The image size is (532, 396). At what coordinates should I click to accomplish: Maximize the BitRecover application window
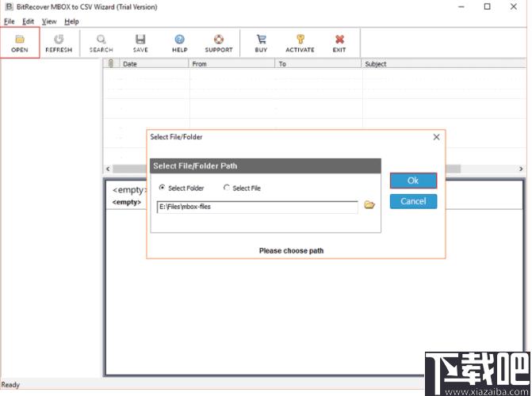pos(488,6)
